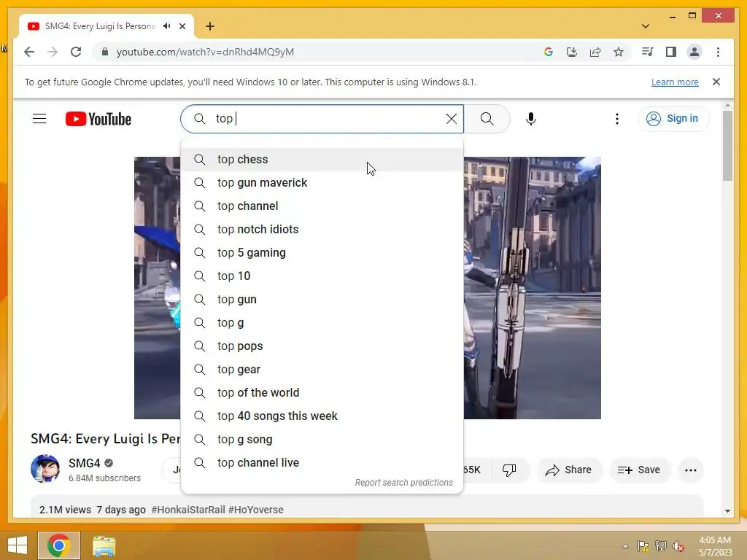Open the YouTube guide hamburger menu
This screenshot has width=747, height=560.
pyautogui.click(x=39, y=119)
